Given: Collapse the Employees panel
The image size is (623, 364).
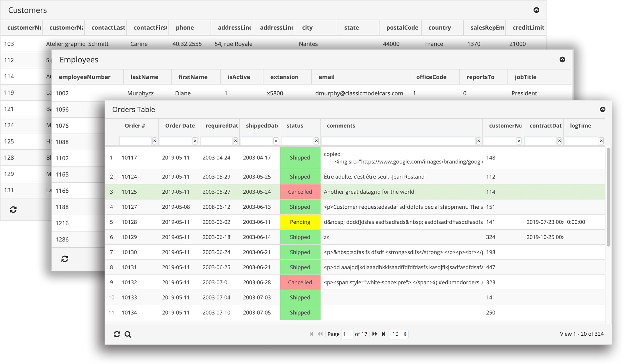Looking at the screenshot, I should pos(562,59).
